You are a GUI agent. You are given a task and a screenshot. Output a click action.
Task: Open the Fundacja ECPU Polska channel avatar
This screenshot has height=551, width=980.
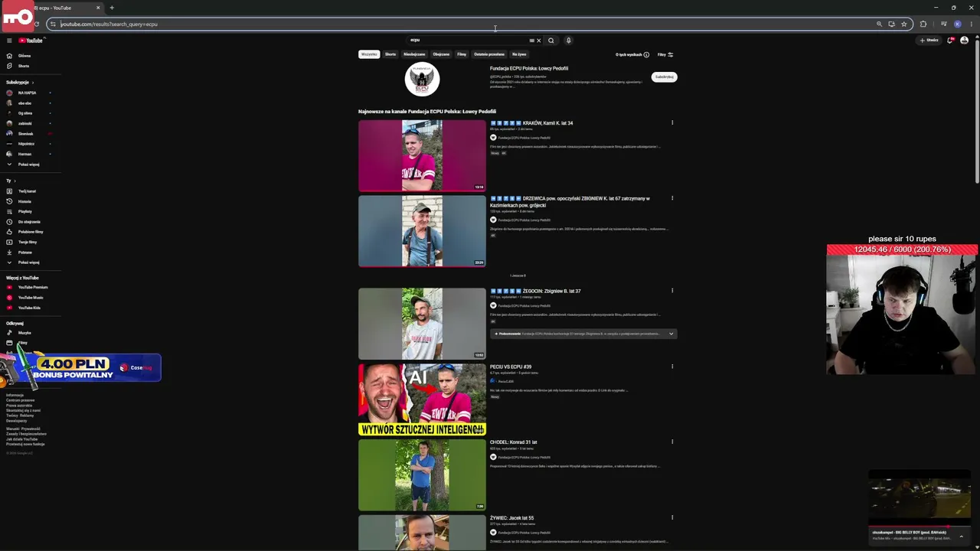422,79
